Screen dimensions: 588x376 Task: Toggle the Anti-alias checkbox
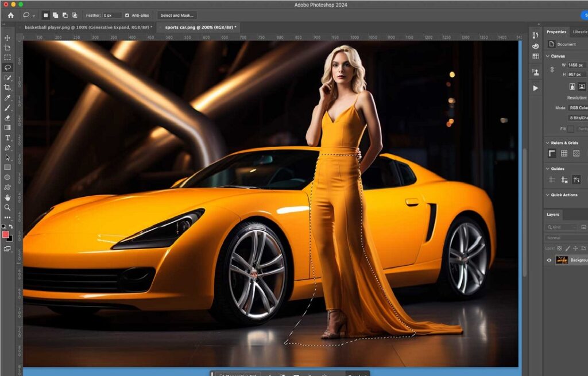click(127, 15)
